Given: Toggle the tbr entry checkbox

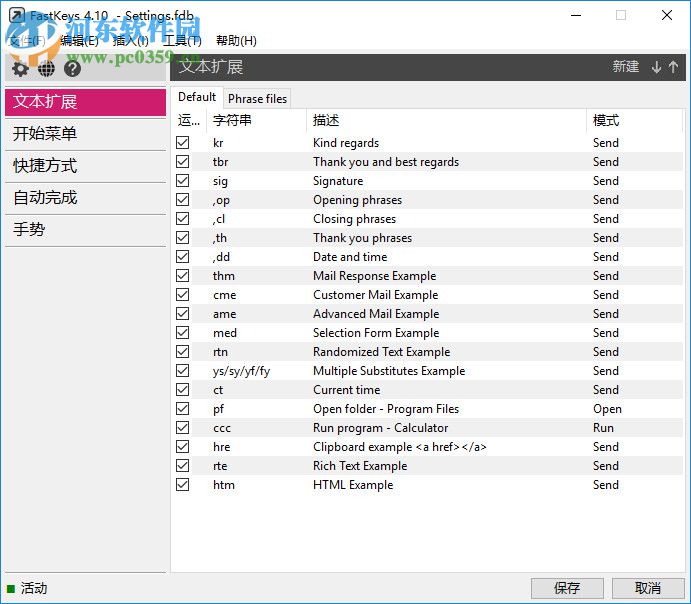Looking at the screenshot, I should [x=182, y=162].
